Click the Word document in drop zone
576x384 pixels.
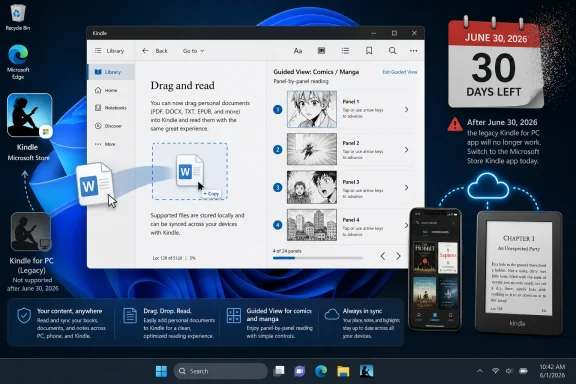coord(189,170)
